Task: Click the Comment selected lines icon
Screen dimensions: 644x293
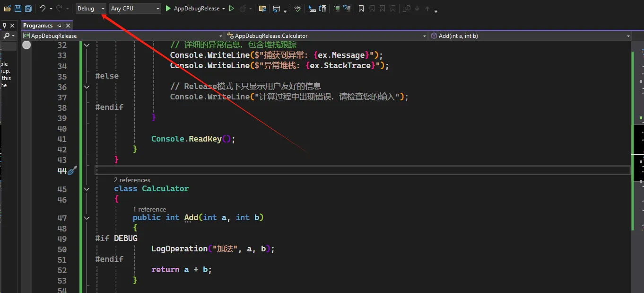Action: (336, 9)
